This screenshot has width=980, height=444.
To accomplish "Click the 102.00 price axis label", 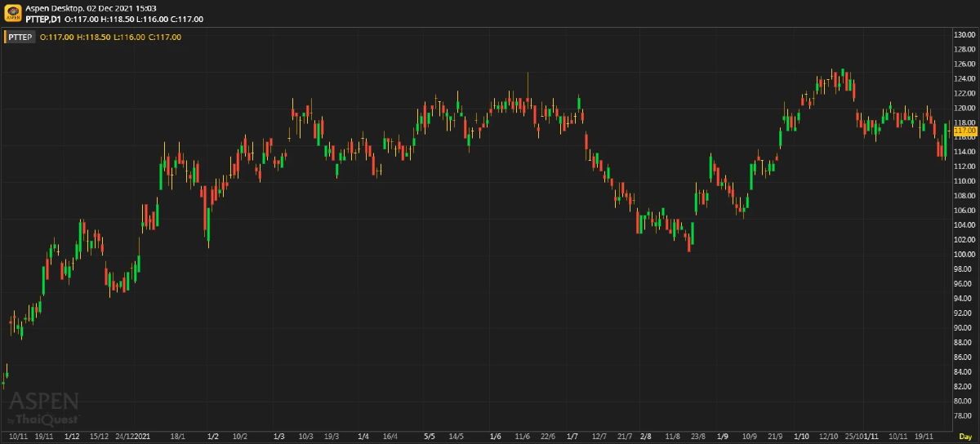I will click(x=965, y=240).
